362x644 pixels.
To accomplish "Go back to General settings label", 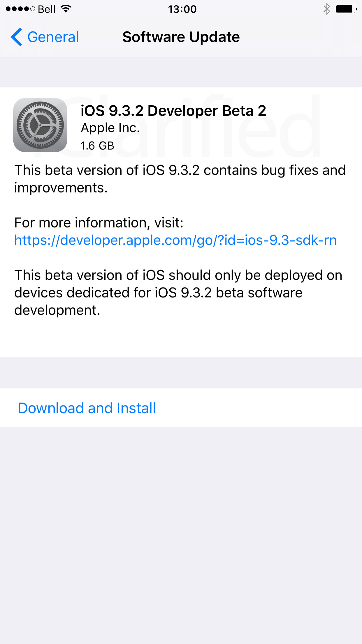I will [x=53, y=37].
